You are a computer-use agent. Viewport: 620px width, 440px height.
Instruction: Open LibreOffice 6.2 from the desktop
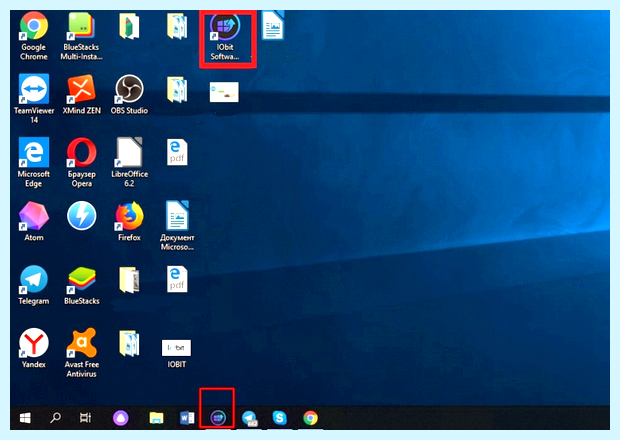pos(129,162)
